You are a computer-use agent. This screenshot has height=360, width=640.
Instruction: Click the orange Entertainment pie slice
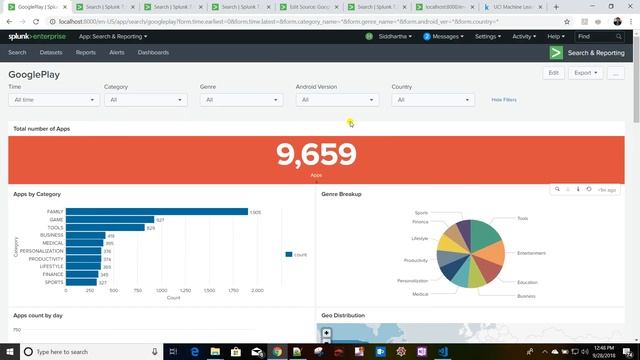[492, 253]
